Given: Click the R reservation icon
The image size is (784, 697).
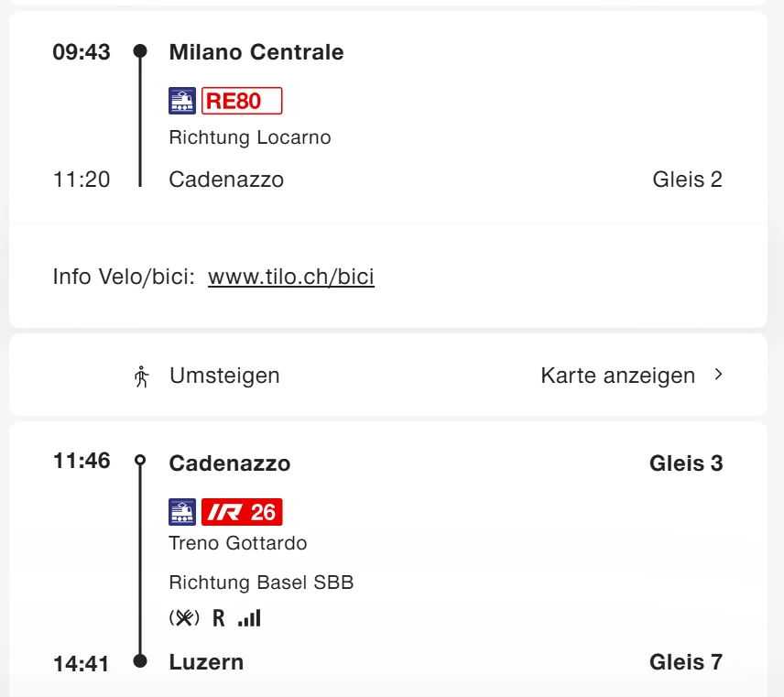Looking at the screenshot, I should (219, 618).
